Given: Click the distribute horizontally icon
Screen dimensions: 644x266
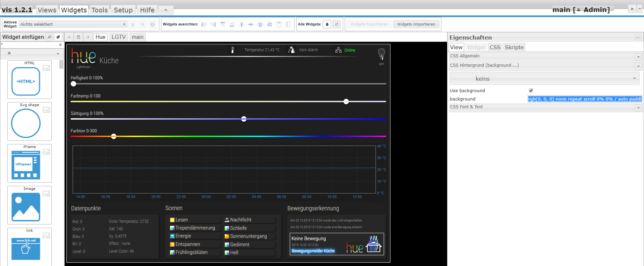Looking at the screenshot, I should coord(260,24).
